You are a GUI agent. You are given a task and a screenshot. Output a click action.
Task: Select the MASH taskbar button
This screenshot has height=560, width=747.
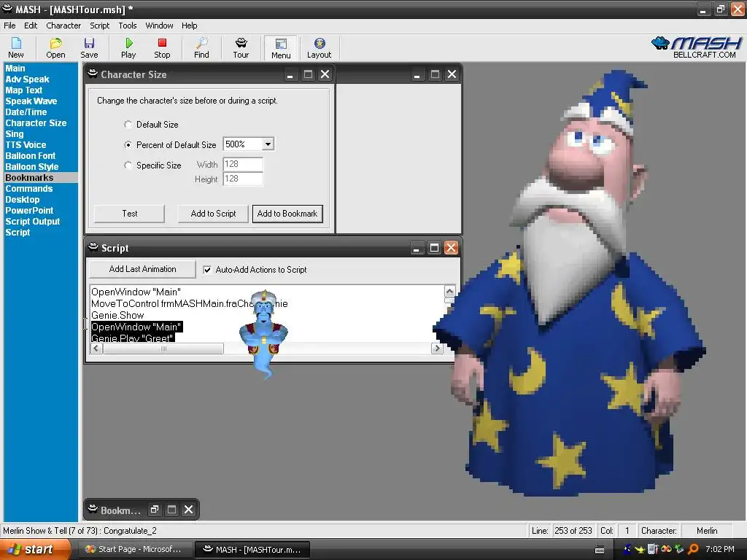pos(252,550)
